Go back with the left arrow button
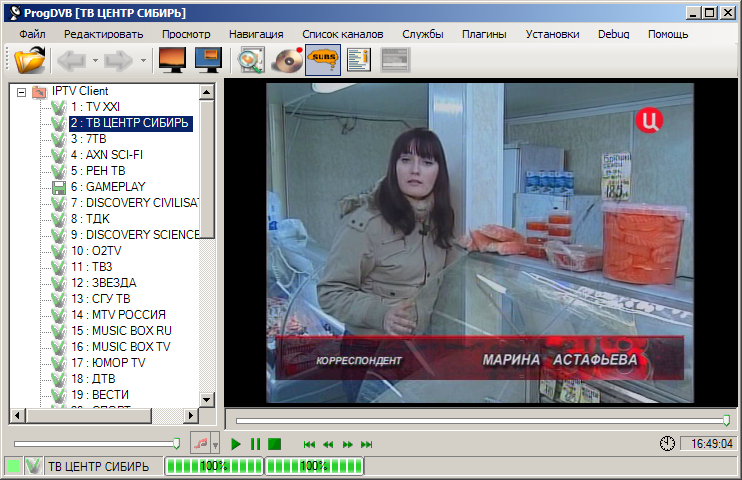Viewport: 742px width, 480px height. point(71,60)
